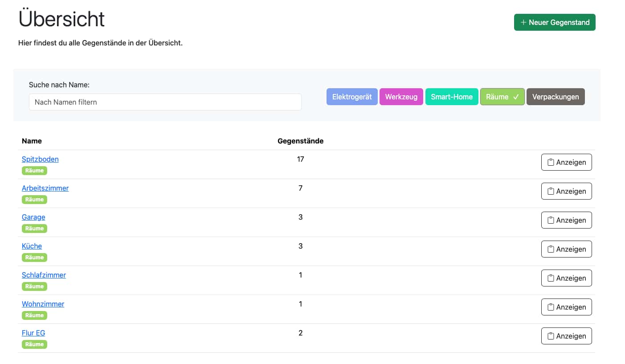Click the Räume badge under Küche
625x364 pixels.
tap(34, 258)
